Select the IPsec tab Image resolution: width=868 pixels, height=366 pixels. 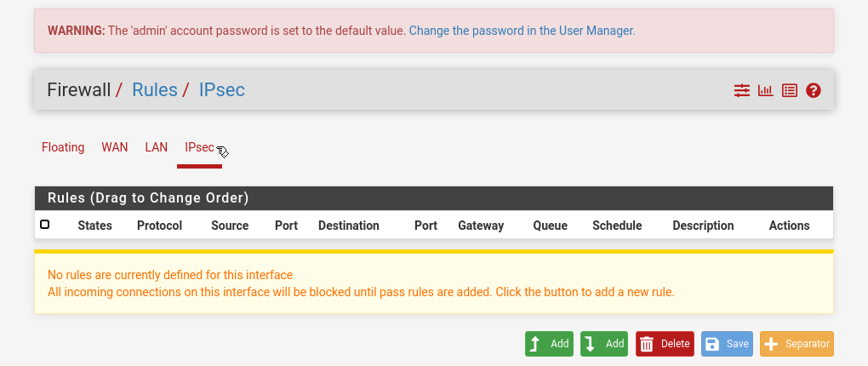[199, 147]
